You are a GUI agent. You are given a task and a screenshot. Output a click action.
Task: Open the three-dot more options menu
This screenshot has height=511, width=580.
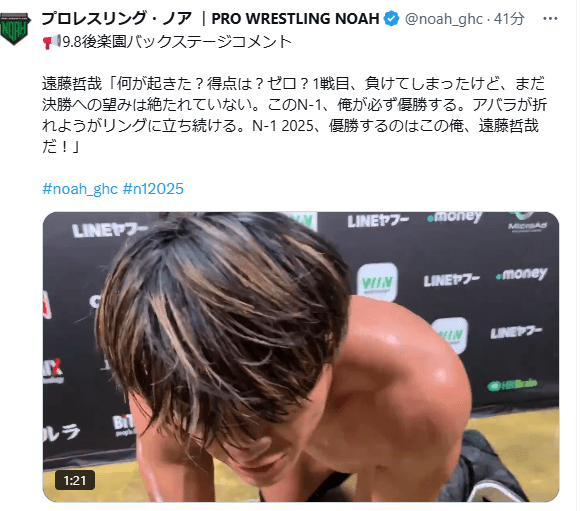coord(550,19)
